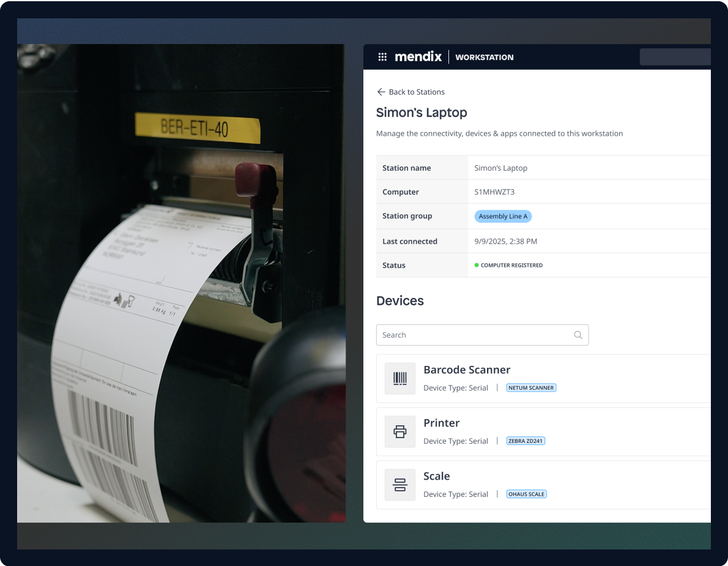Image resolution: width=728 pixels, height=566 pixels.
Task: Click the Barcode Scanner device icon
Action: [x=400, y=378]
